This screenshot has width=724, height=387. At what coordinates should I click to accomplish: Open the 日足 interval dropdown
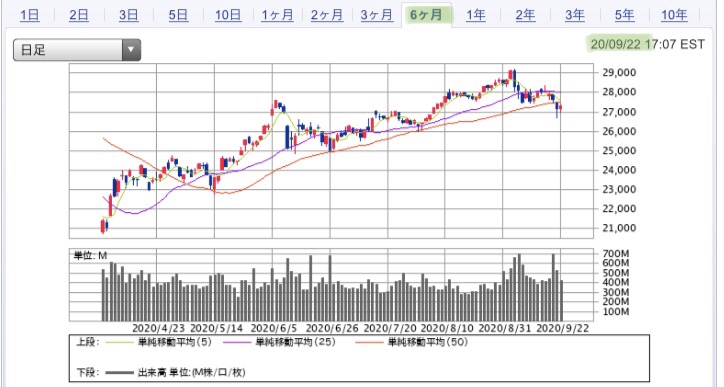click(77, 50)
